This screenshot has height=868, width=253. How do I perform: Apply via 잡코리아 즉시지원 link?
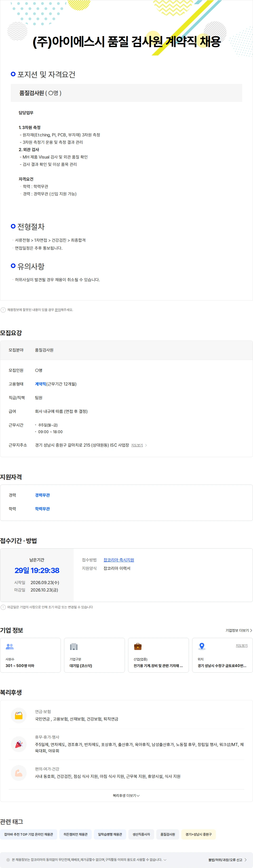[119, 560]
